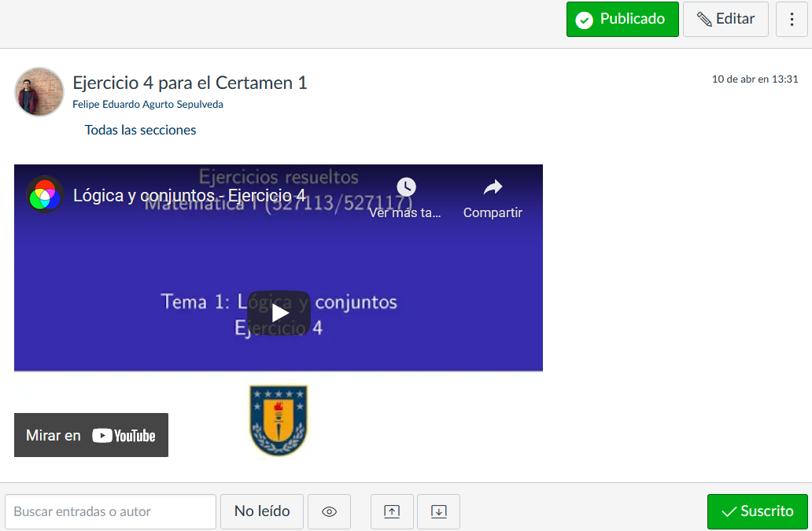Click the expand replies down-arrow icon
The image size is (812, 531).
(438, 511)
